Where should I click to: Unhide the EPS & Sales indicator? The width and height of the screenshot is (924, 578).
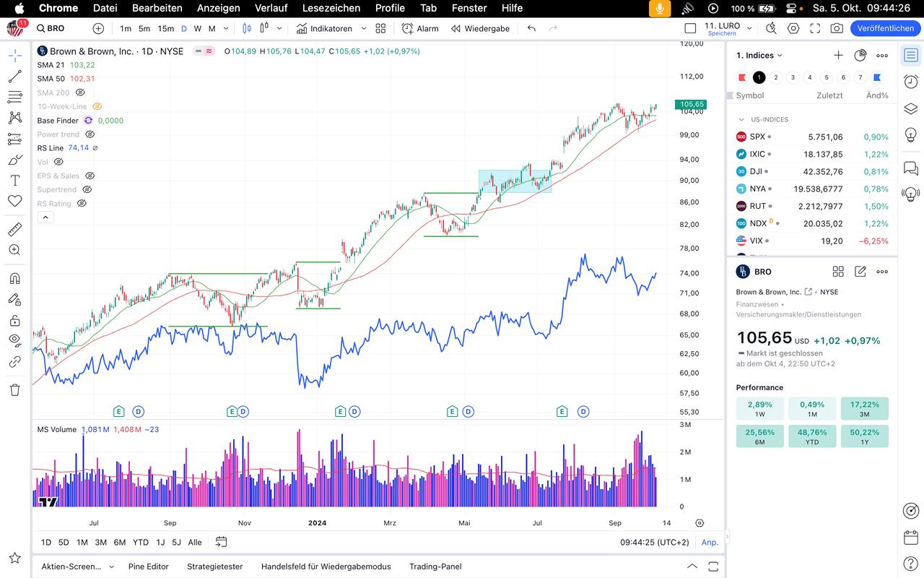[x=90, y=176]
